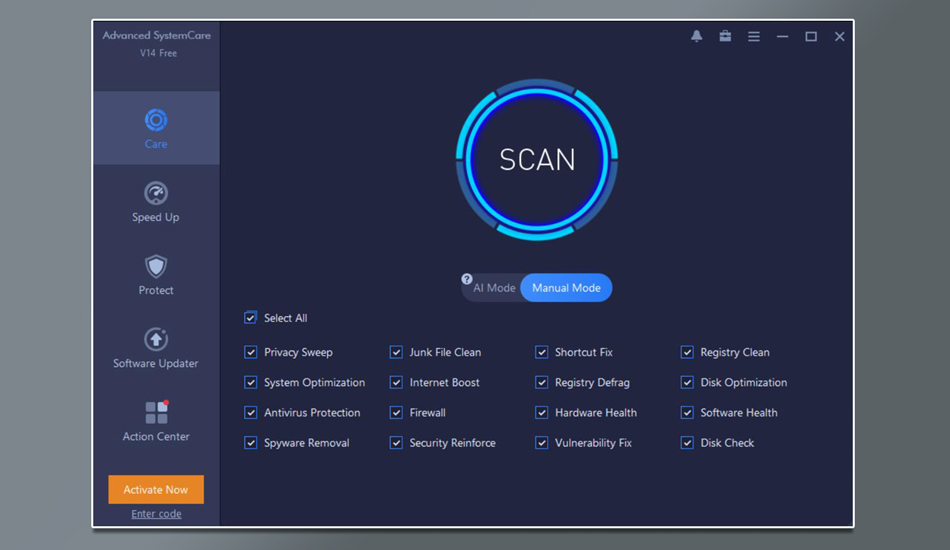Uncheck the Privacy Sweep checkbox

250,352
